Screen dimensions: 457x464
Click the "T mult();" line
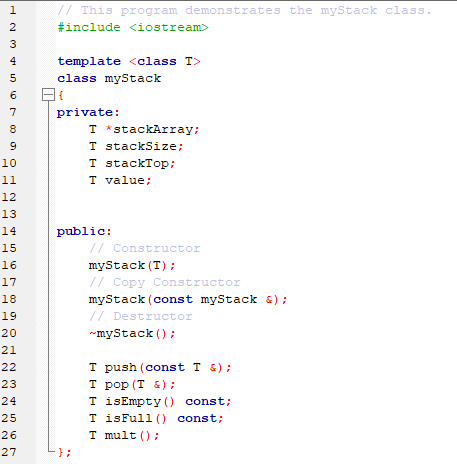click(x=124, y=435)
